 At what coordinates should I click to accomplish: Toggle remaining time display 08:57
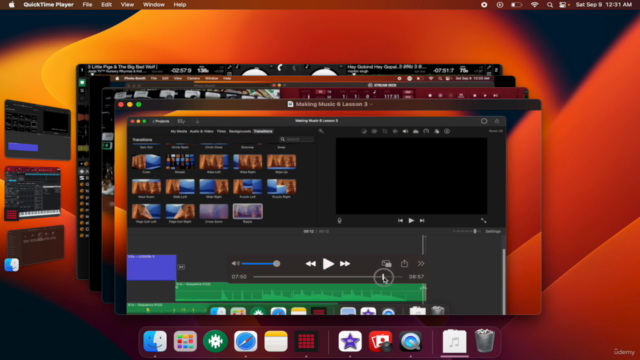pyautogui.click(x=416, y=277)
